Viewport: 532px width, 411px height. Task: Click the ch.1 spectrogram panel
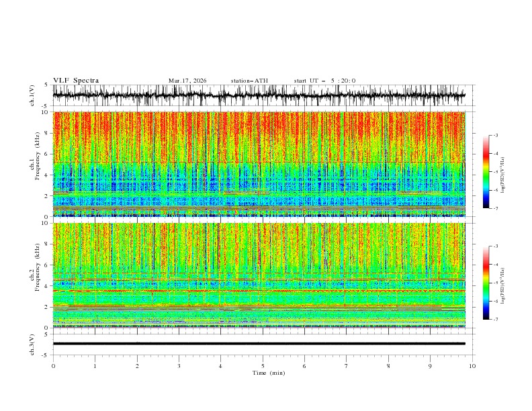[259, 164]
